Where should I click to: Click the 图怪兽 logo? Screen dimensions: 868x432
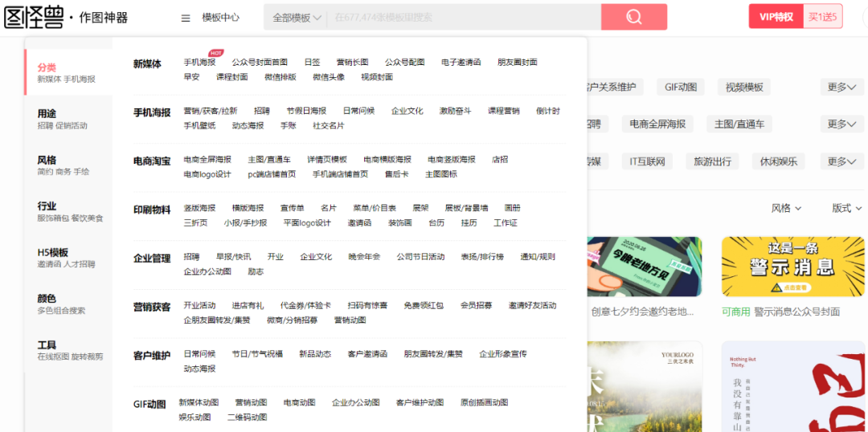click(x=35, y=18)
